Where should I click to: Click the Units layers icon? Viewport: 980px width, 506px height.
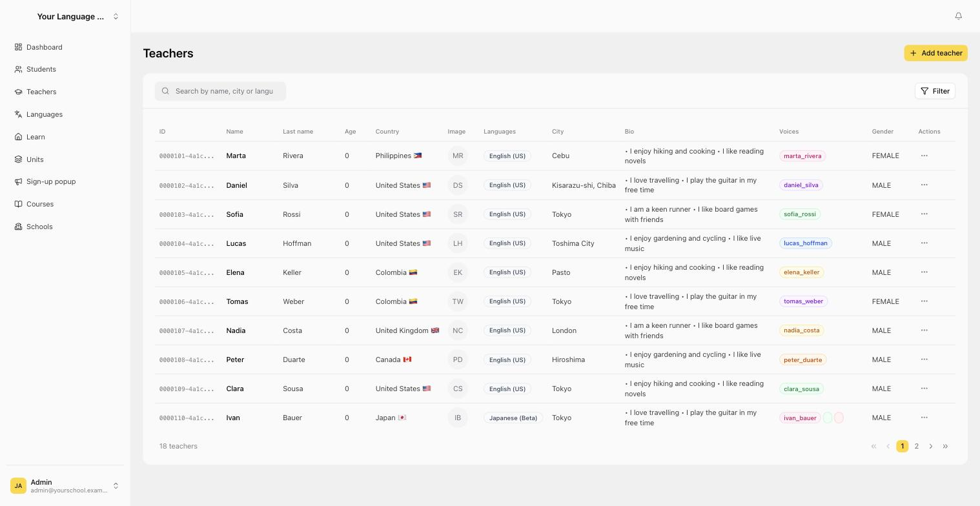tap(18, 159)
